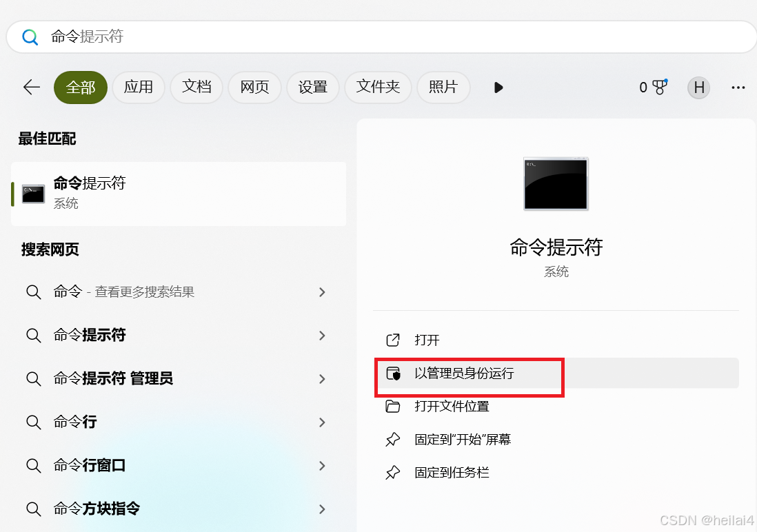Viewport: 757px width, 532px height.
Task: Expand chevron for 命令行窗口
Action: (322, 466)
